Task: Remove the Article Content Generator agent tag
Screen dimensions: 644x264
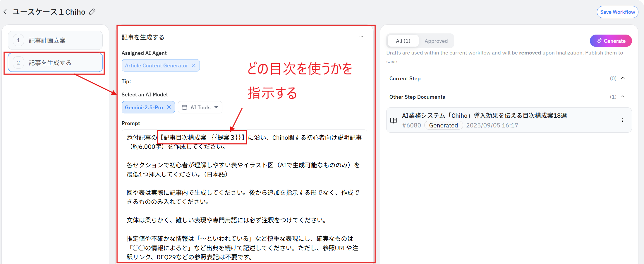Action: [194, 65]
